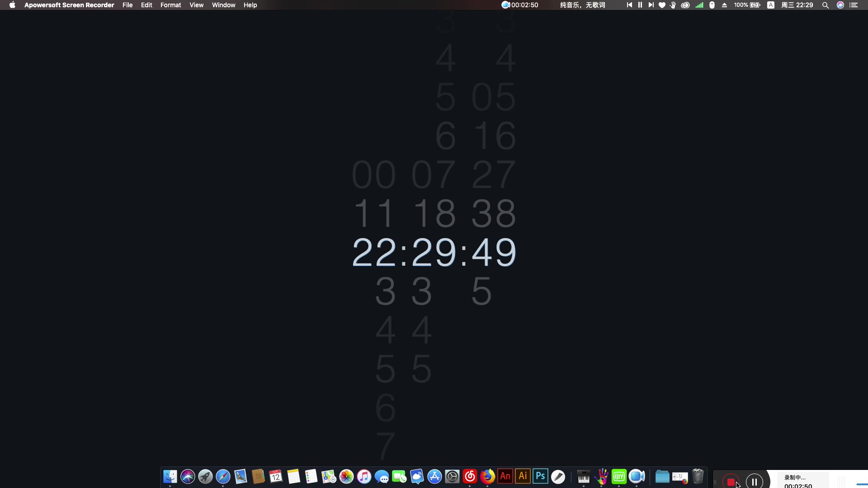
Task: Open the piano keyboard app in Dock
Action: pos(584,476)
